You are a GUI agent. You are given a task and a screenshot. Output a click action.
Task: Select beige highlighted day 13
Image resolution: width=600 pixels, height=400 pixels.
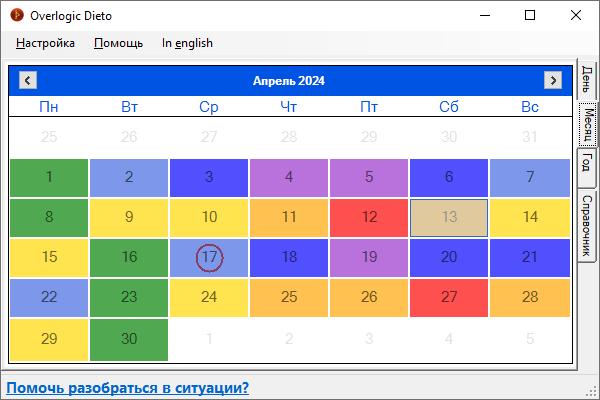pos(449,218)
